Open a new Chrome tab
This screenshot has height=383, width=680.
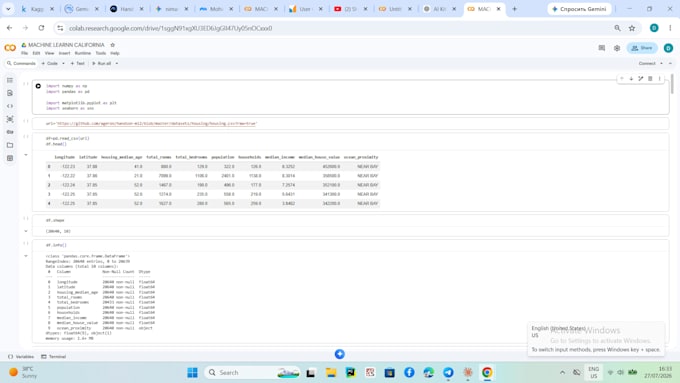click(514, 9)
